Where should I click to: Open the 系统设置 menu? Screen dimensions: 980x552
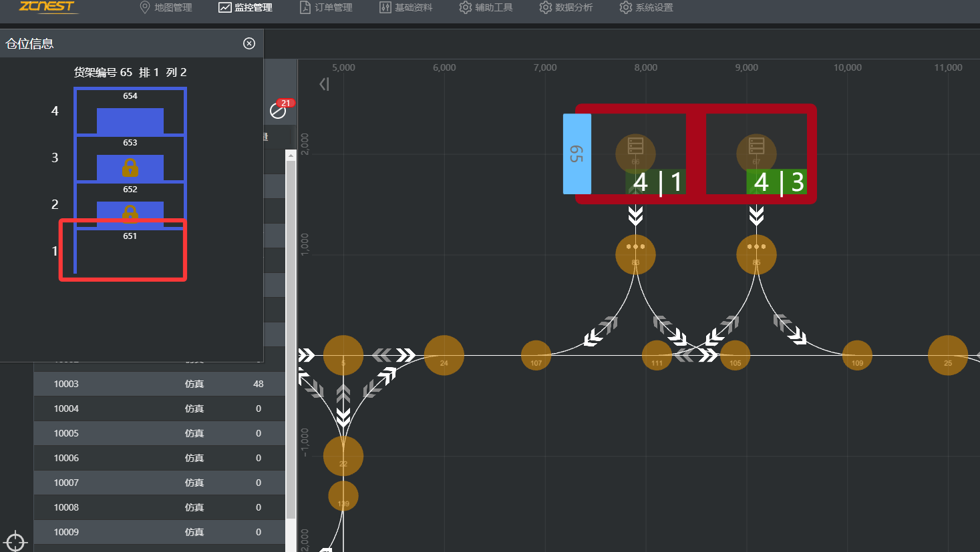click(x=647, y=7)
